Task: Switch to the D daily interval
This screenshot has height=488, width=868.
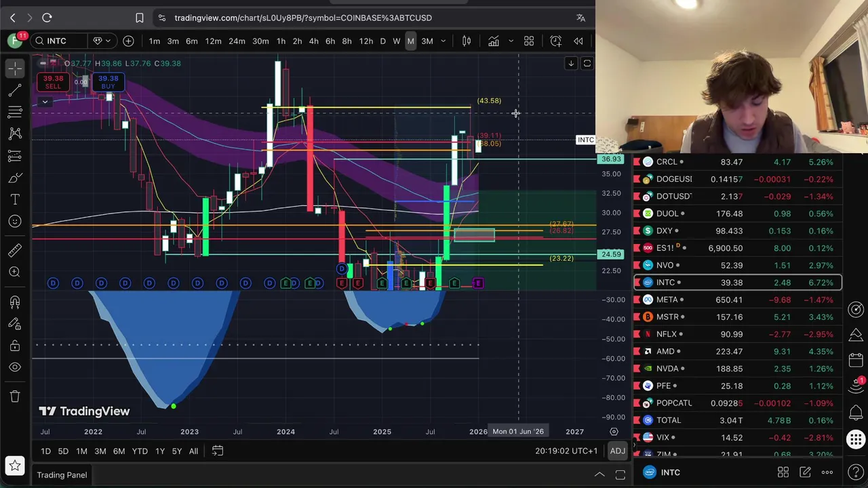Action: [382, 41]
